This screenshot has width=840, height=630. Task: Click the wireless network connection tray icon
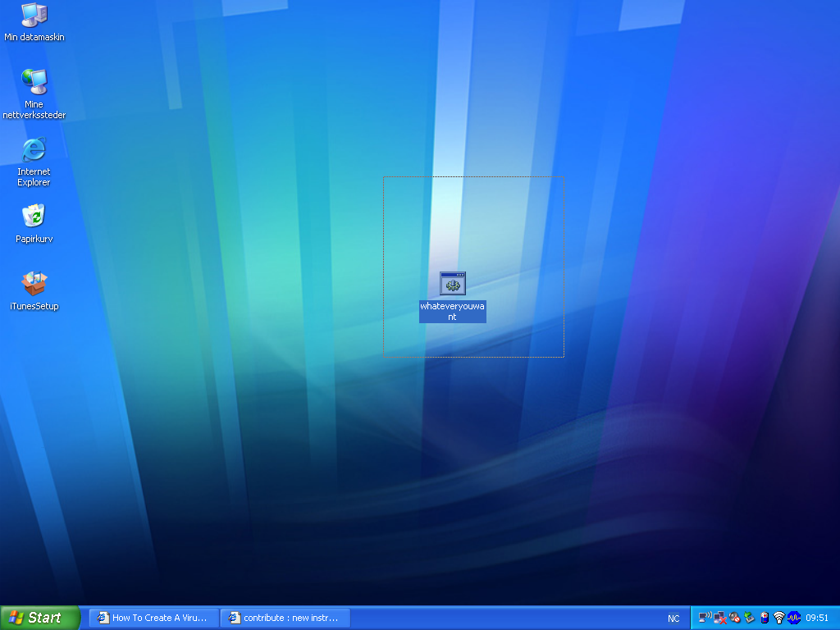[705, 618]
